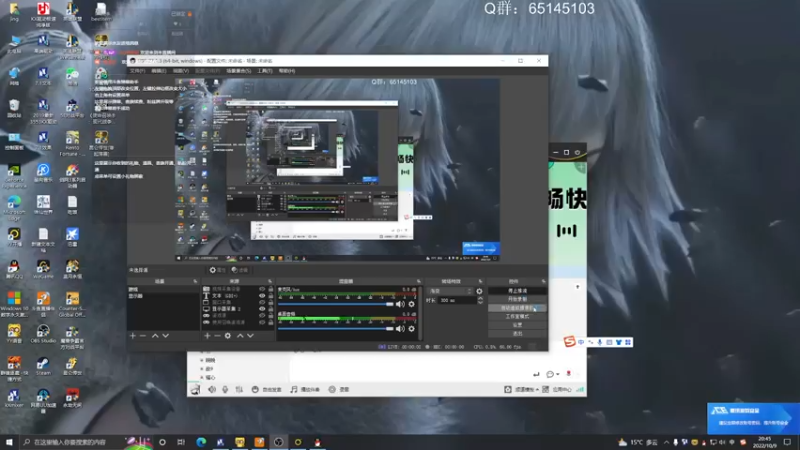The width and height of the screenshot is (800, 450).
Task: Mute the 桌面音频 channel speaker icon
Action: 400,329
